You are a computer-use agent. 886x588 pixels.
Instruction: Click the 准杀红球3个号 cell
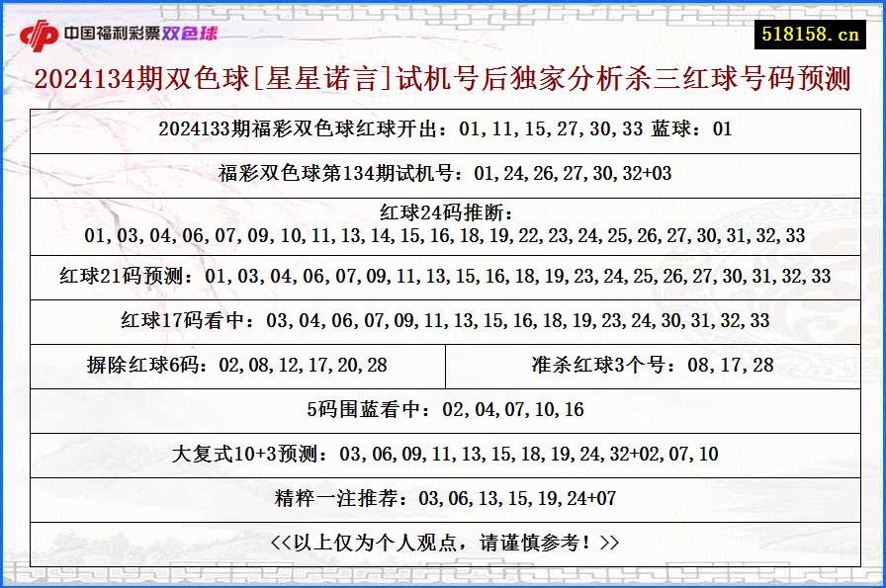pyautogui.click(x=653, y=365)
